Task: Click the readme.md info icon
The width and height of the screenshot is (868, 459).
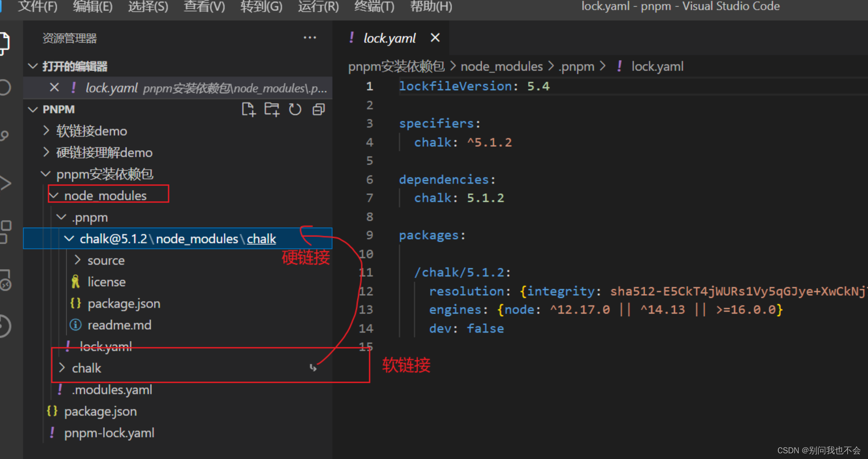Action: 75,325
